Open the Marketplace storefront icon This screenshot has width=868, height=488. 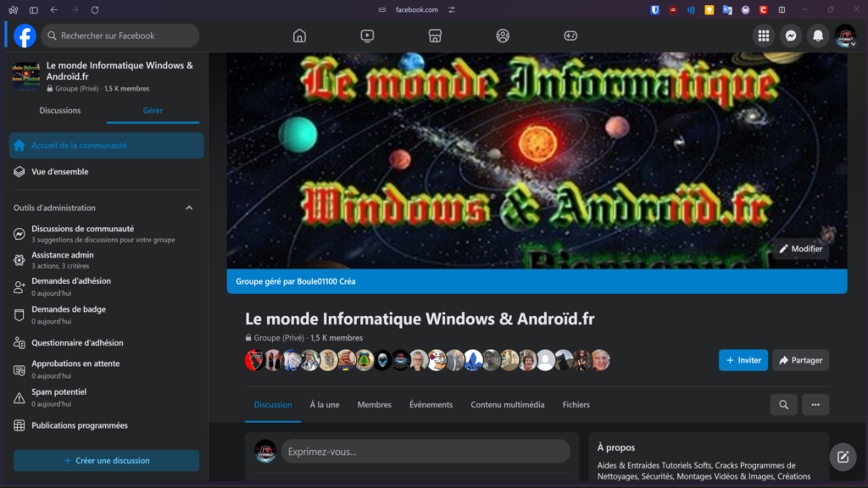click(435, 36)
